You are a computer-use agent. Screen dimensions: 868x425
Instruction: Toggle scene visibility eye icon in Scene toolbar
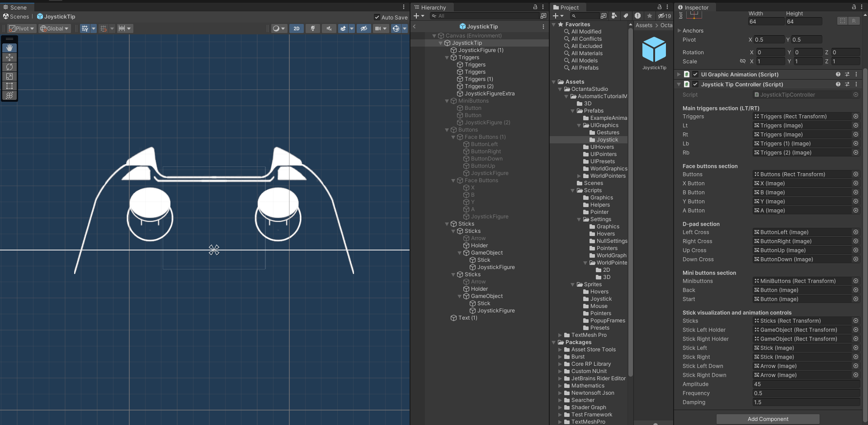[x=363, y=28]
